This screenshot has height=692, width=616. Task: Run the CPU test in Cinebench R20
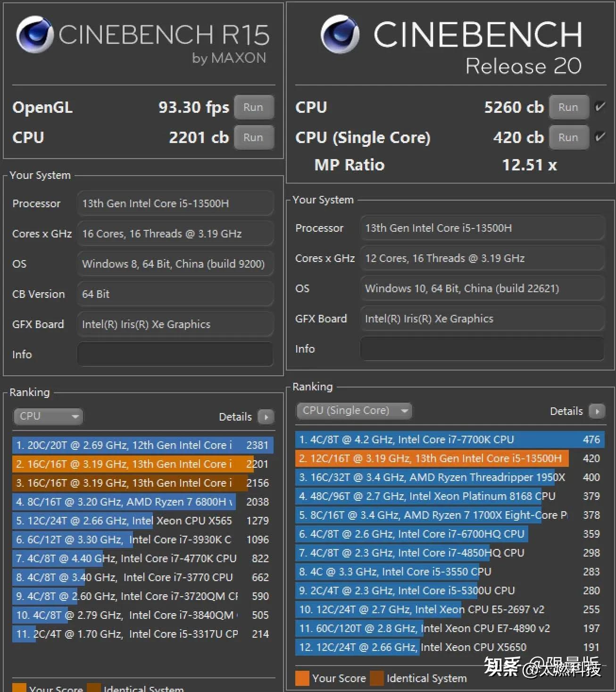coord(568,107)
